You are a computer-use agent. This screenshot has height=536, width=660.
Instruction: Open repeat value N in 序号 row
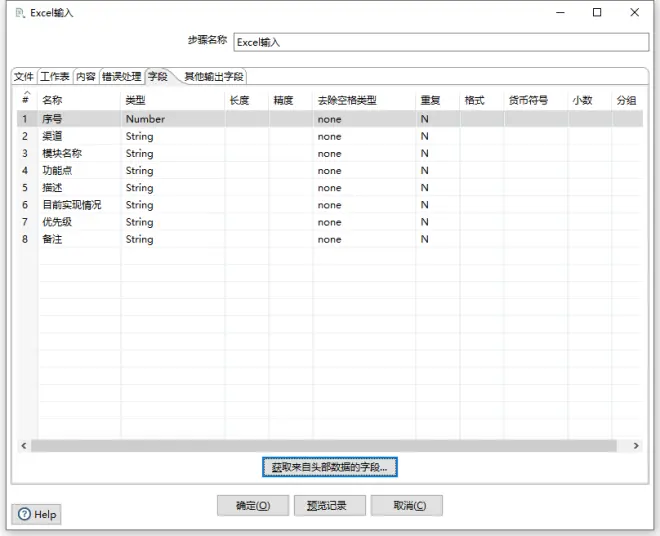point(438,119)
